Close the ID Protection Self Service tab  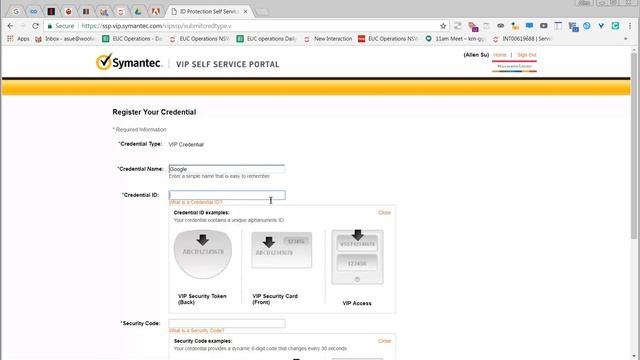click(x=245, y=11)
